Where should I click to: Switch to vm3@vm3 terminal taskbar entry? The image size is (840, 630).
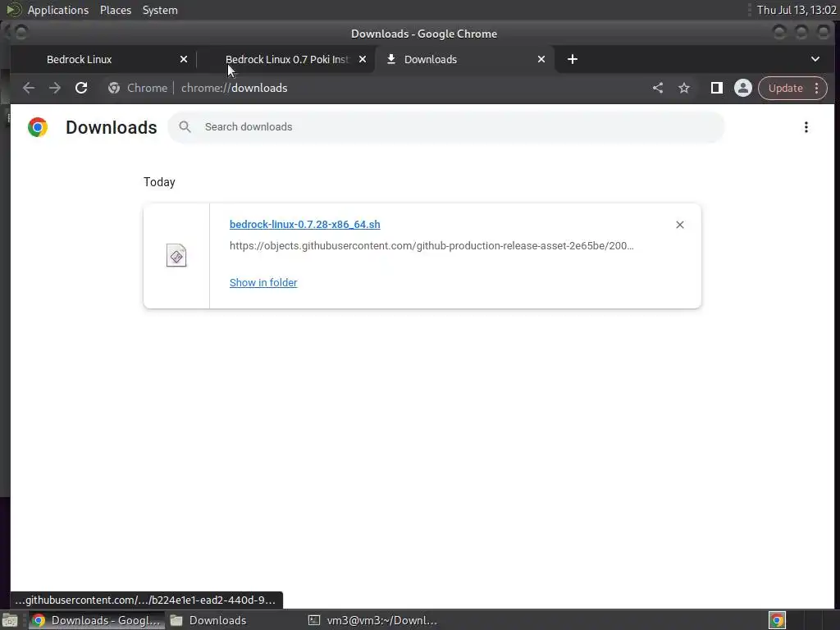[x=373, y=620]
